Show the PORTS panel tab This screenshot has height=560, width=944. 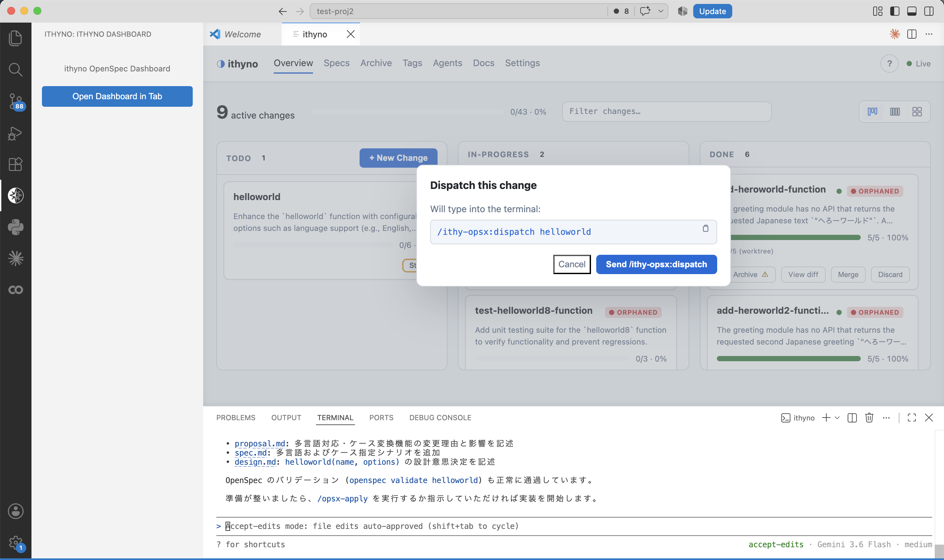[x=382, y=418]
